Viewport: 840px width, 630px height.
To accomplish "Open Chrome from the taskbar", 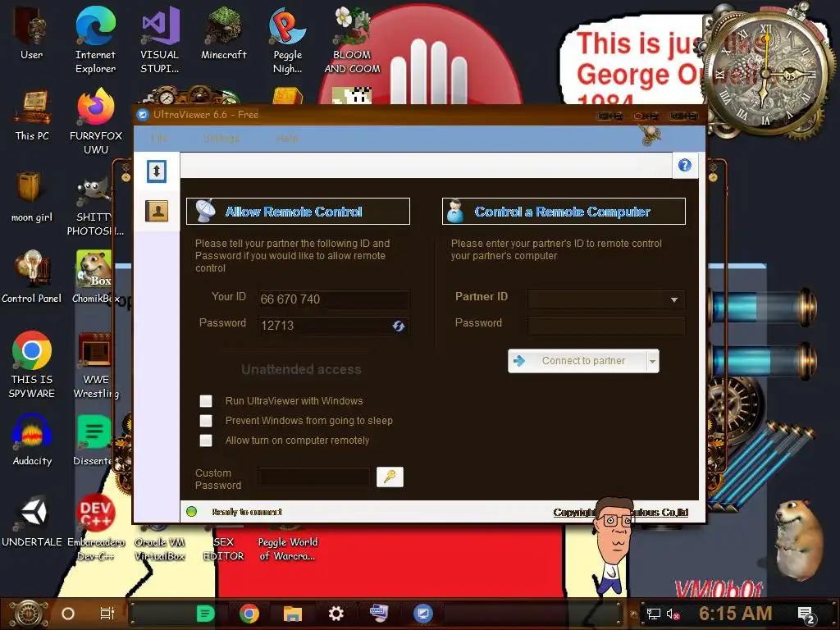I will click(x=249, y=614).
